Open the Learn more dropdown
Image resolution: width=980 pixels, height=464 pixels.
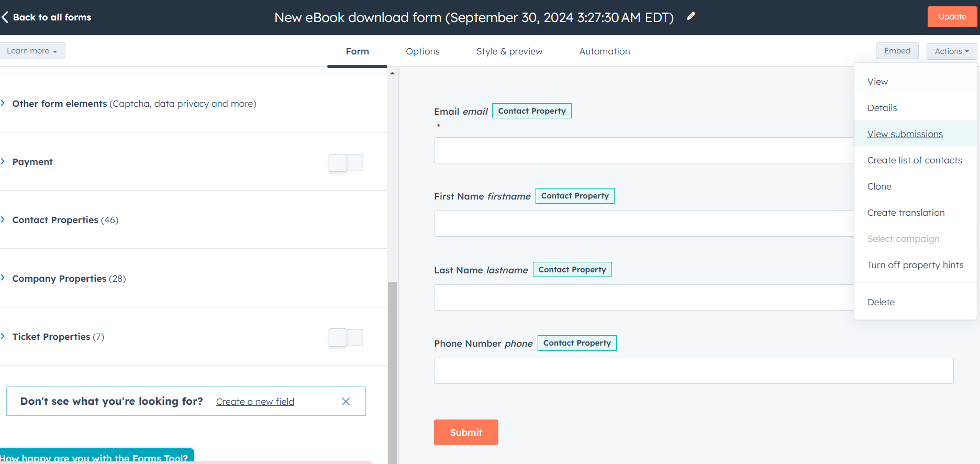click(x=31, y=51)
